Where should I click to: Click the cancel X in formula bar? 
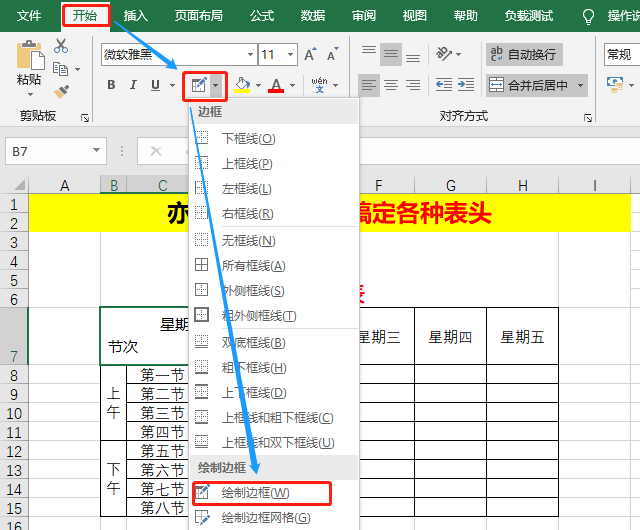click(x=156, y=151)
